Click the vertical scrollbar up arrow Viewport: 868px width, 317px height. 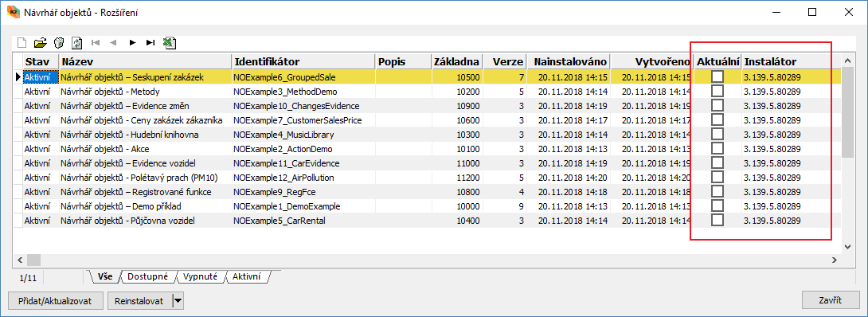(847, 60)
